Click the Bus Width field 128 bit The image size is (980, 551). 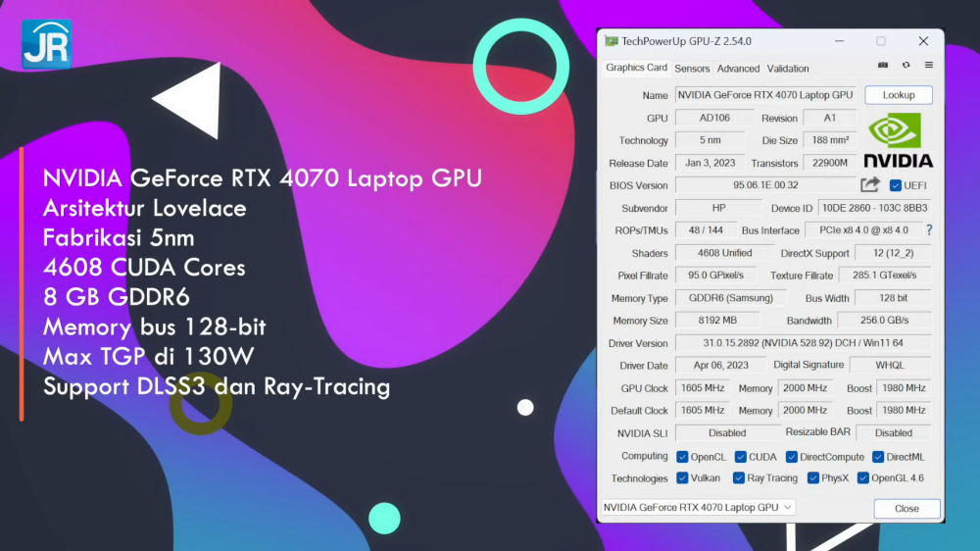(893, 298)
